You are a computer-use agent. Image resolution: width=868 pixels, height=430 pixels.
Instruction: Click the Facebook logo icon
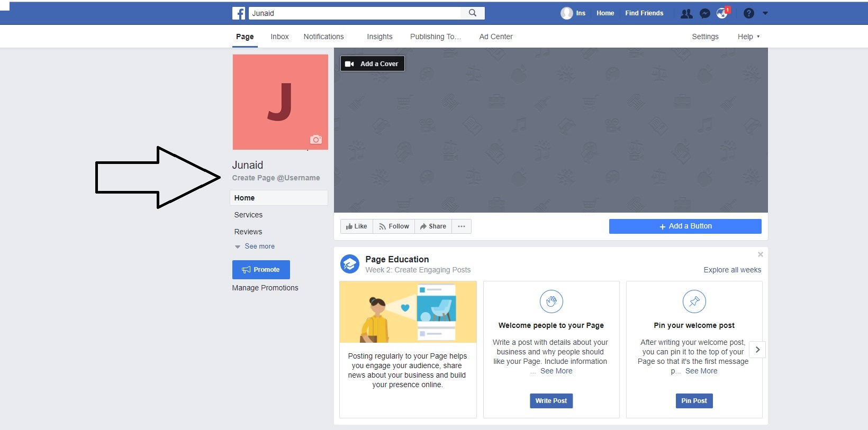[239, 13]
